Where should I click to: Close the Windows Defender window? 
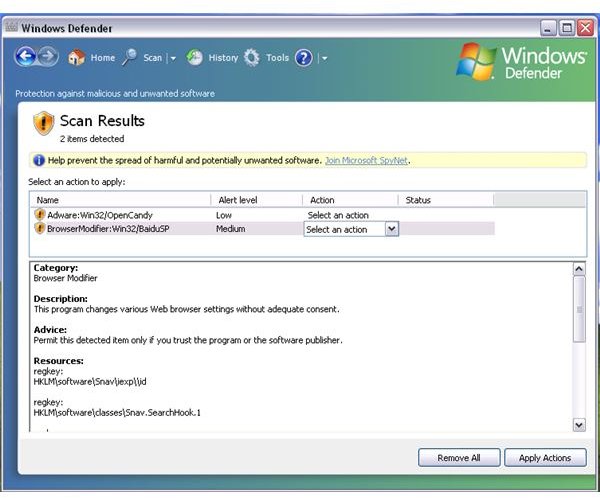[x=585, y=28]
